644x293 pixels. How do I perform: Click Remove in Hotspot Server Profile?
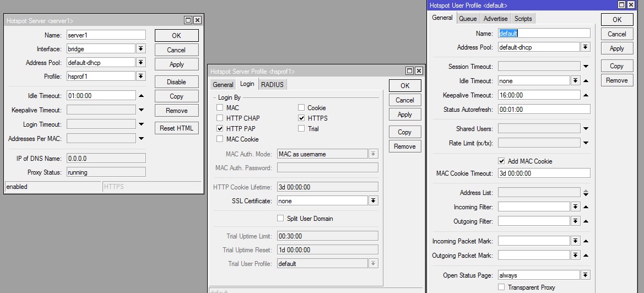(x=405, y=146)
